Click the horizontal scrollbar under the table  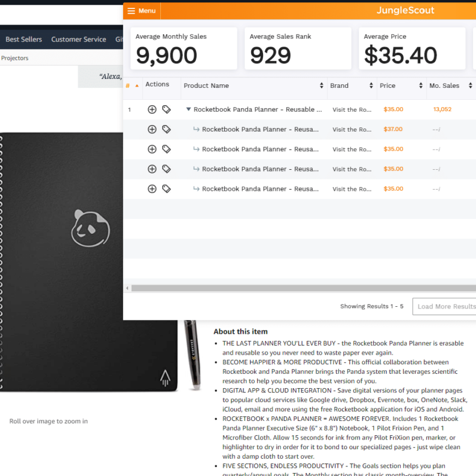299,288
